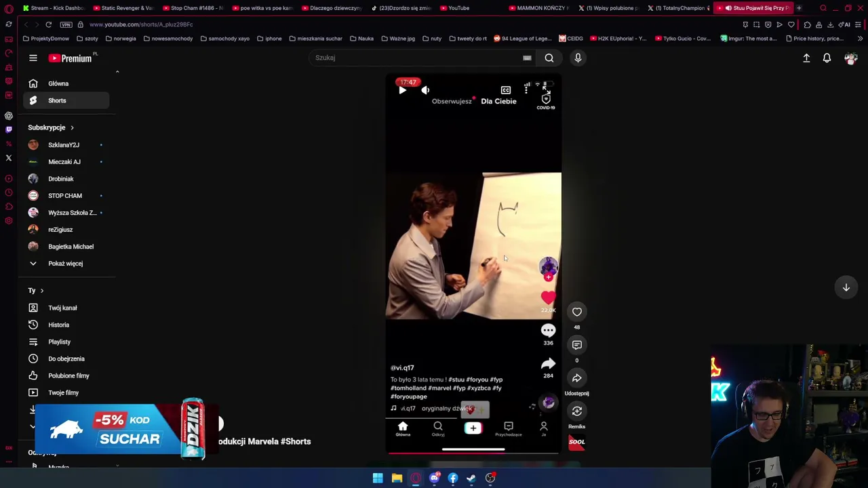Viewport: 868px width, 488px height.
Task: Reload the page in browser toolbar
Action: (48, 24)
